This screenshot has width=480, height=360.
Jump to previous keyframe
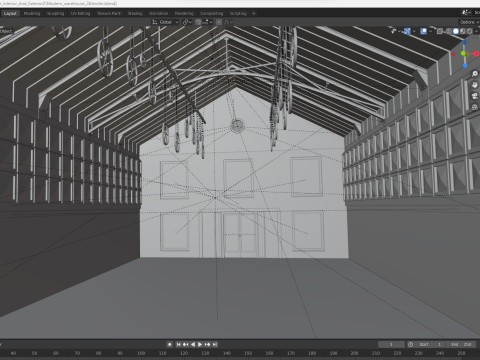(186, 344)
